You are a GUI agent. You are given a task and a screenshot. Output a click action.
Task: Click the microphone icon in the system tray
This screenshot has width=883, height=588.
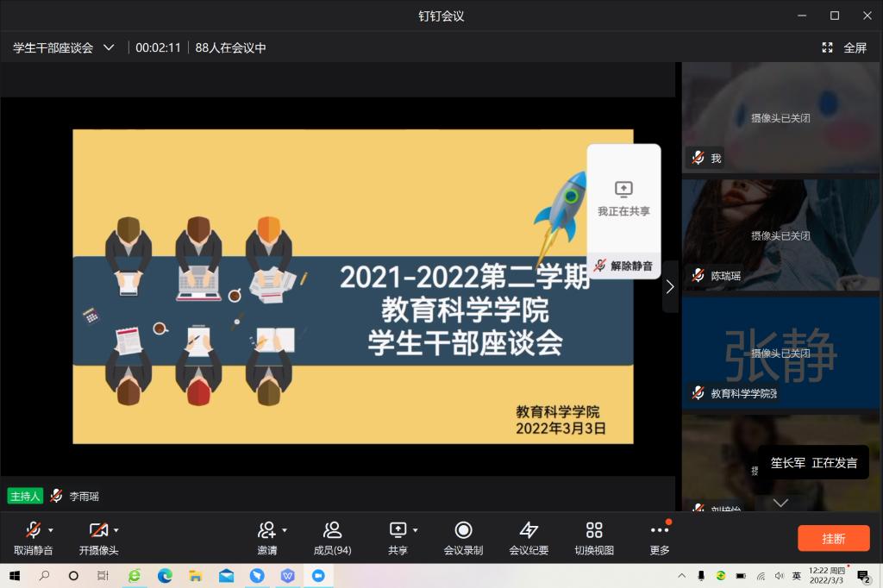(701, 576)
